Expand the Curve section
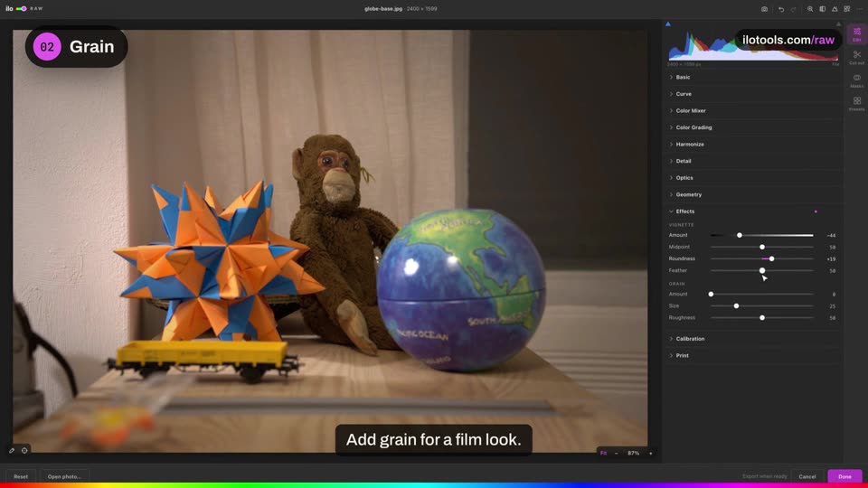This screenshot has height=488, width=868. (753, 94)
